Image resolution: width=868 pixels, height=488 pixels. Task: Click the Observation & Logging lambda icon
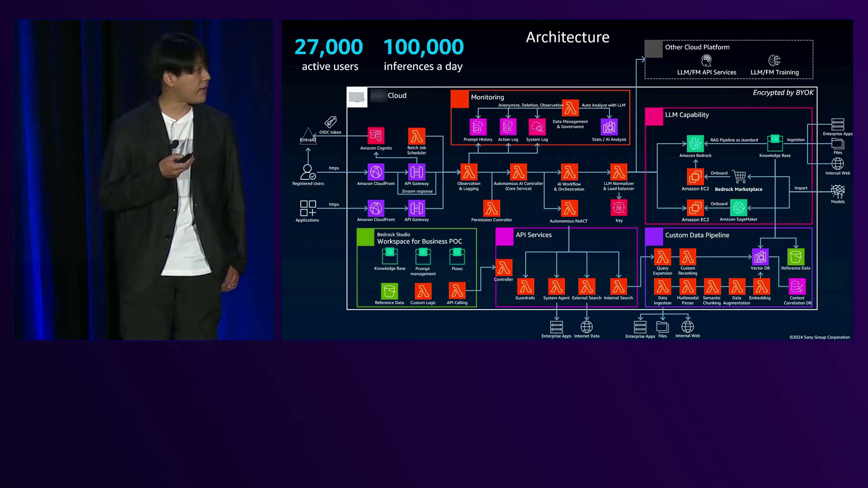[x=469, y=172]
